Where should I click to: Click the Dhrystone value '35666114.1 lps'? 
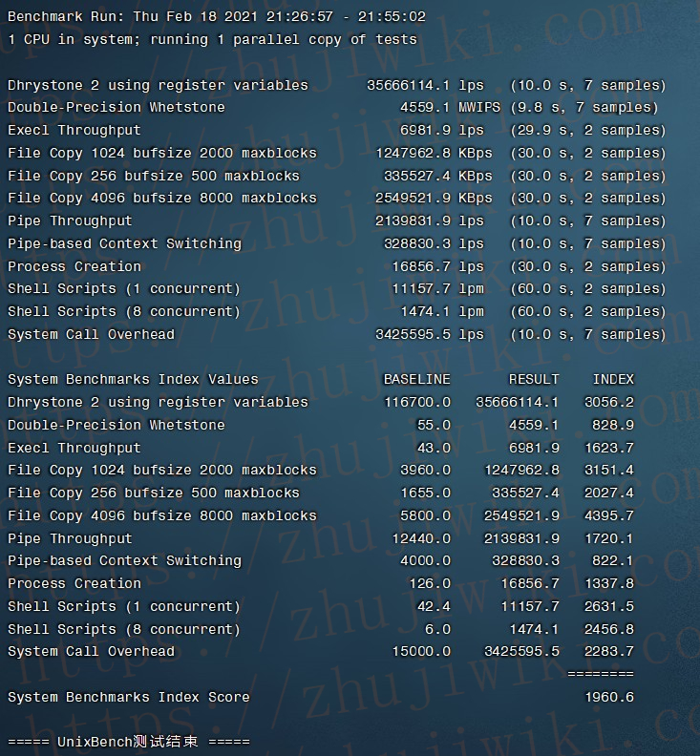[425, 85]
